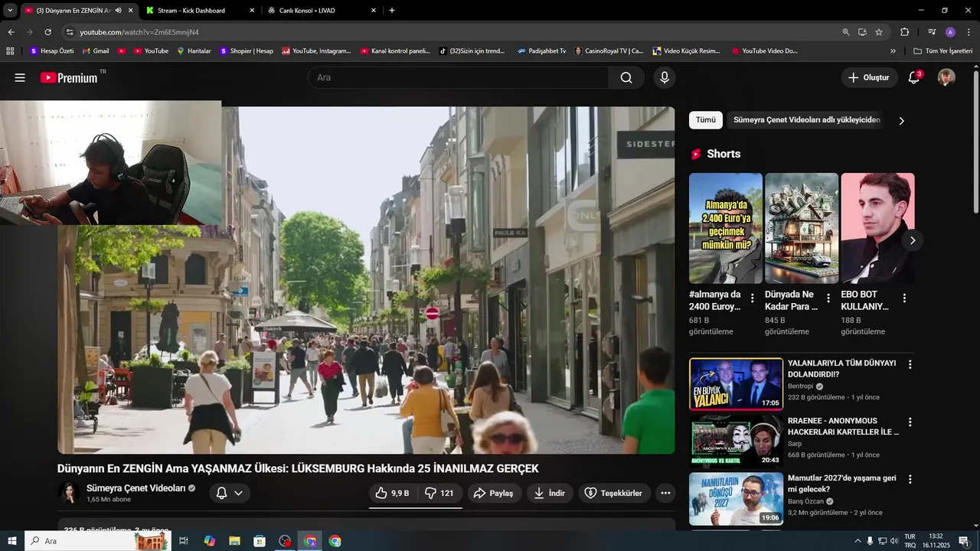Click the browser address bar URL
This screenshot has height=551, width=980.
139,32
